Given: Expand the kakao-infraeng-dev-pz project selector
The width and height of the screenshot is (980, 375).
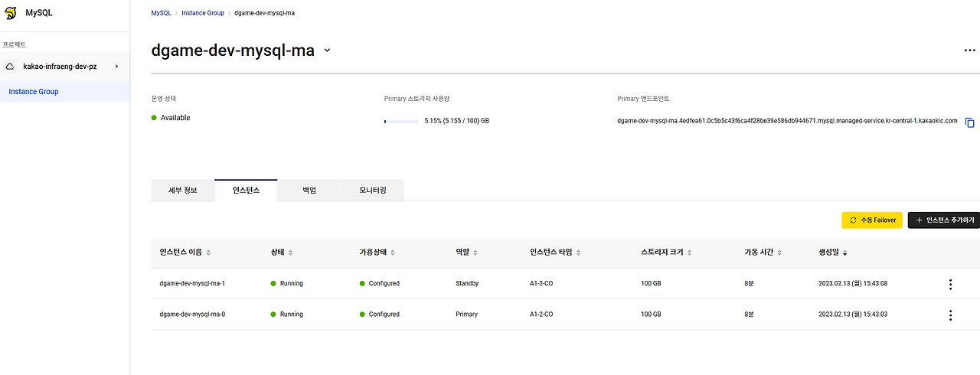Looking at the screenshot, I should 116,67.
